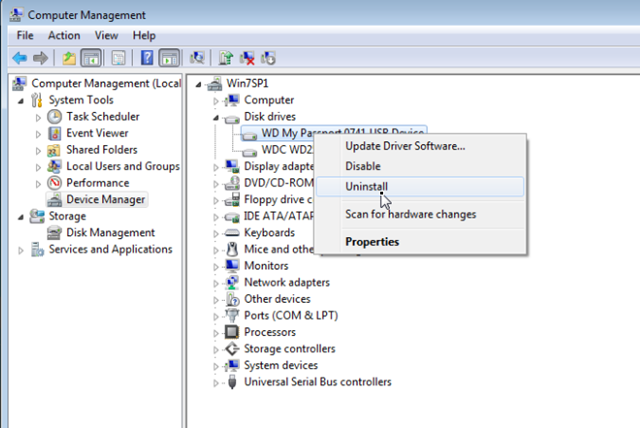Select Network adapters in the device list
The height and width of the screenshot is (428, 640).
coord(286,283)
